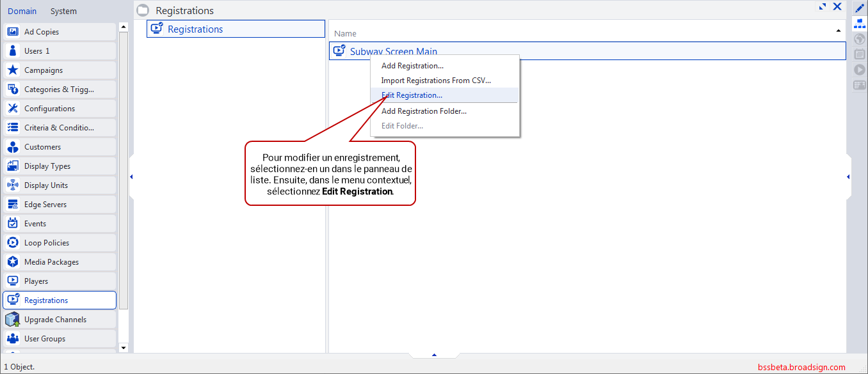Screen dimensions: 868x374
Task: Open Configurations via the wrench icon
Action: coord(13,109)
